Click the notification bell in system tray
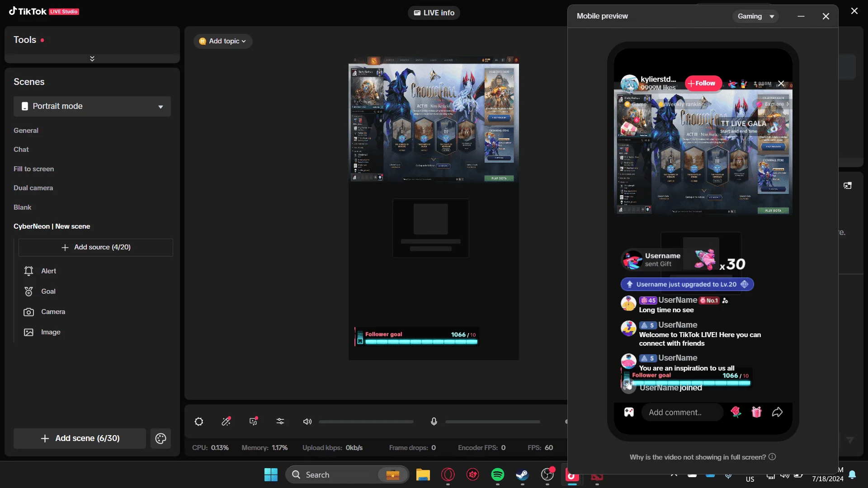868x488 pixels. point(852,474)
